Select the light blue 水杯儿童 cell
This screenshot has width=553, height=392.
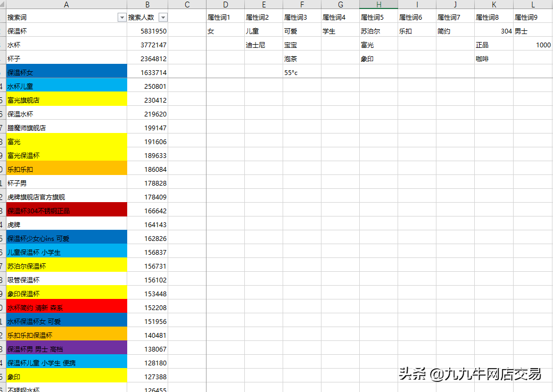click(x=67, y=86)
